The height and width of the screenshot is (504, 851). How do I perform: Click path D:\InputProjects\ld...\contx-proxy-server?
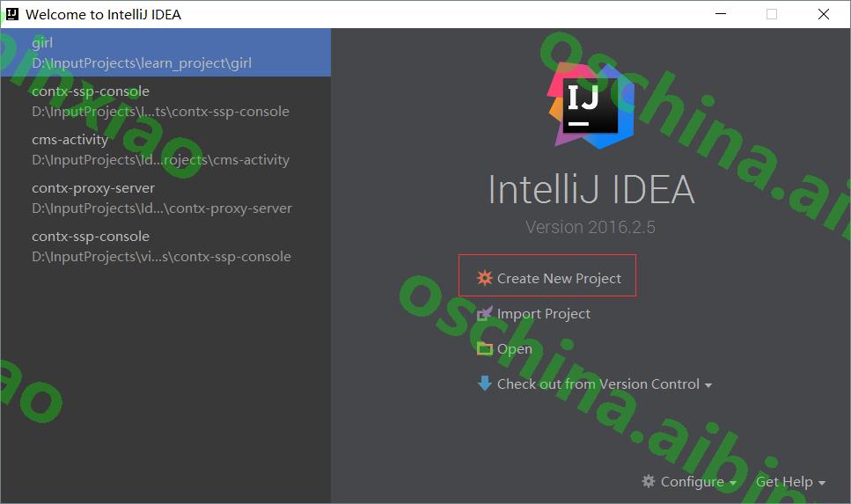click(x=162, y=208)
